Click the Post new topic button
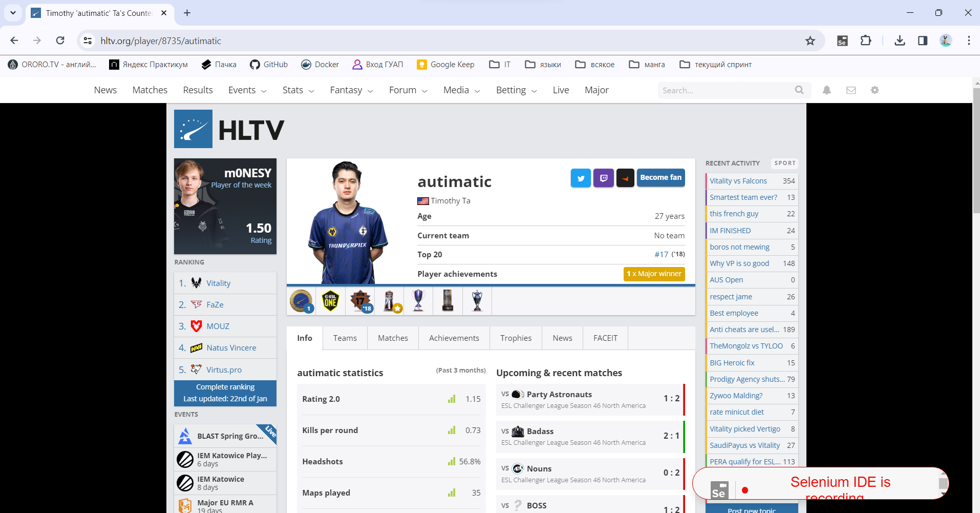 point(752,509)
